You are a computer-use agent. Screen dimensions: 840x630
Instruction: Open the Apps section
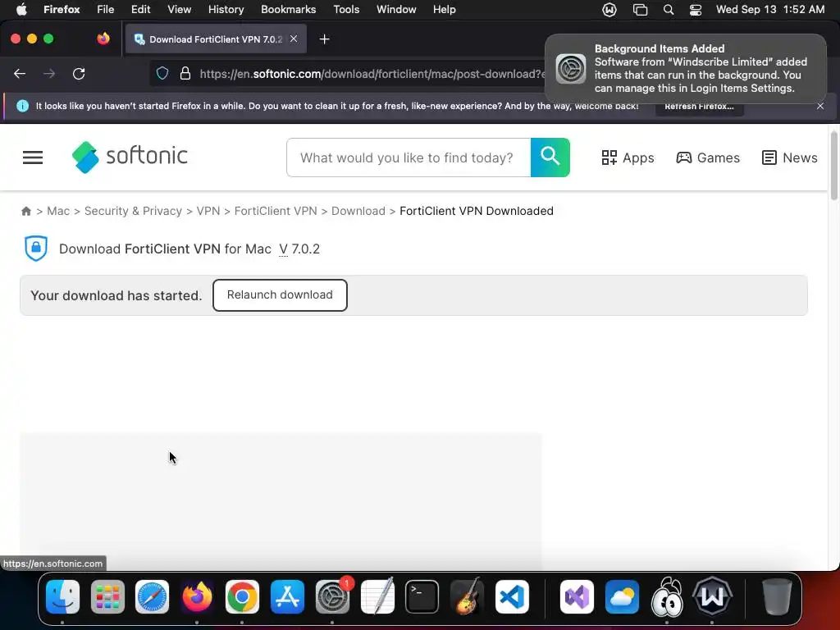click(x=628, y=157)
